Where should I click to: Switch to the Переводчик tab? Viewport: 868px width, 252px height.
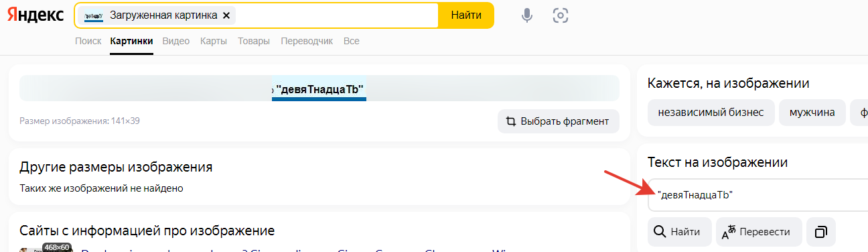click(307, 41)
